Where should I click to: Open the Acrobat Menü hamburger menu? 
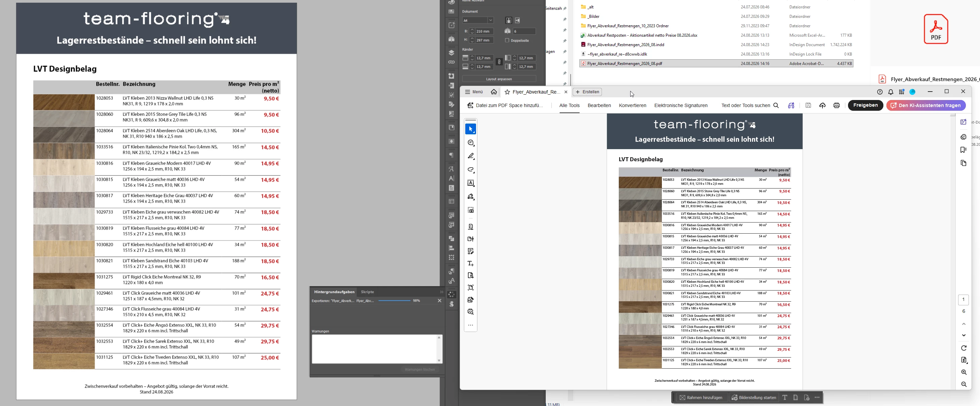(474, 92)
